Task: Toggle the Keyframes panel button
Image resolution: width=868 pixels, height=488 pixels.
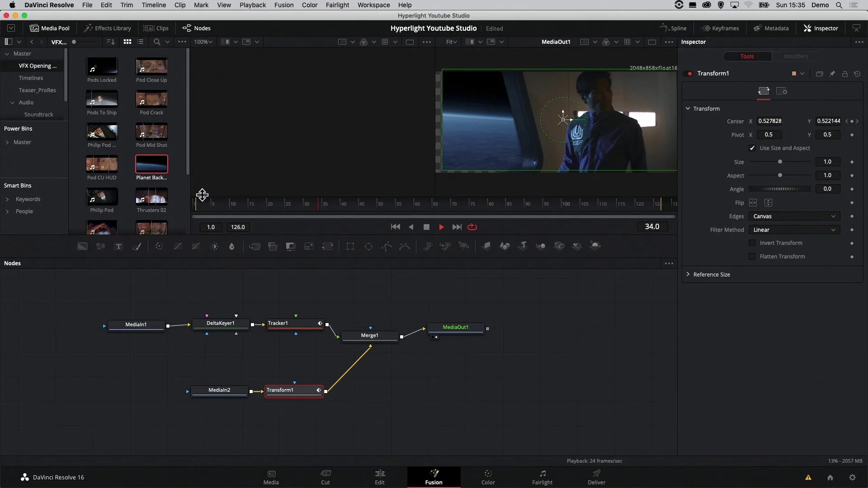Action: tap(720, 28)
